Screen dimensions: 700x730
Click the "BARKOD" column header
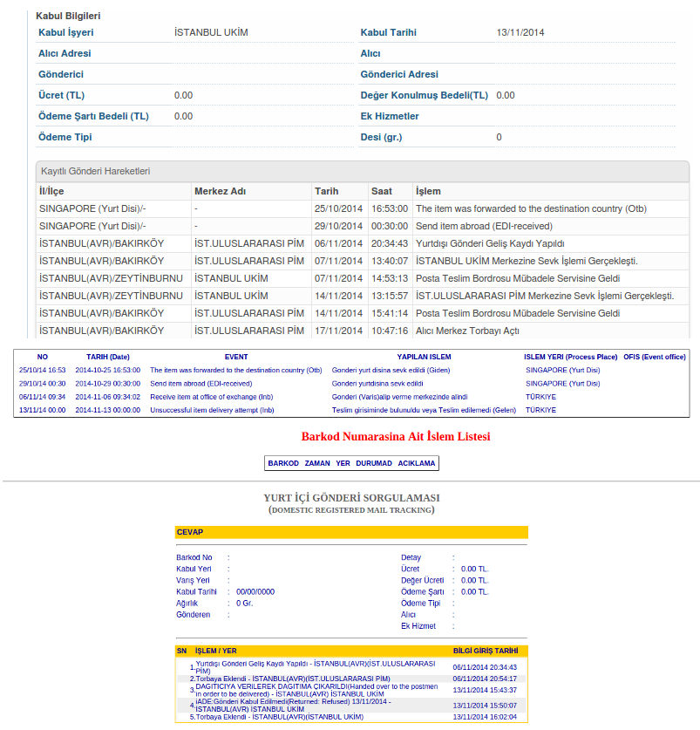coord(283,463)
